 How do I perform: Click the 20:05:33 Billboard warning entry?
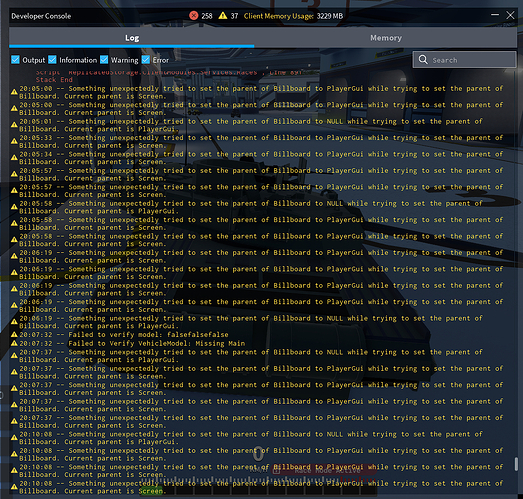pos(261,141)
